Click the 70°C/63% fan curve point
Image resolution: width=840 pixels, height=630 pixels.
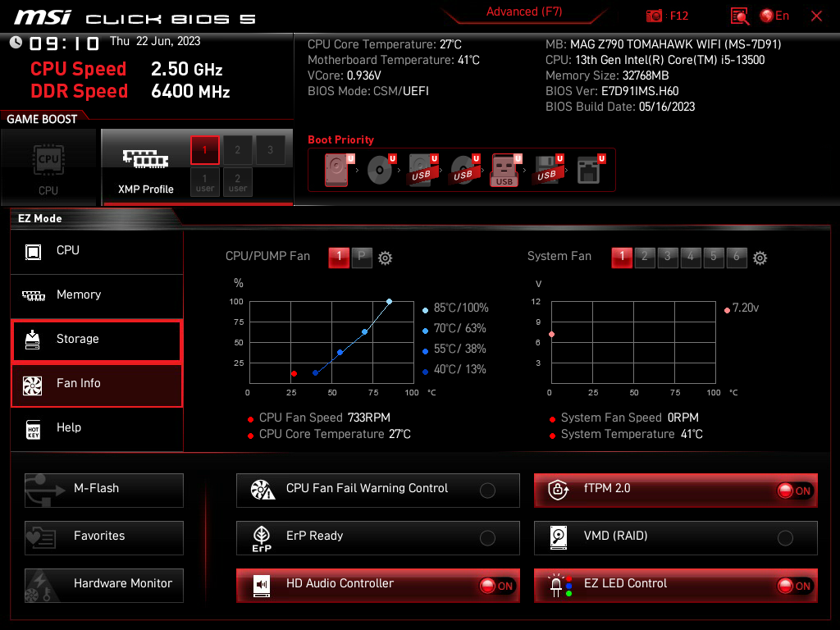365,332
